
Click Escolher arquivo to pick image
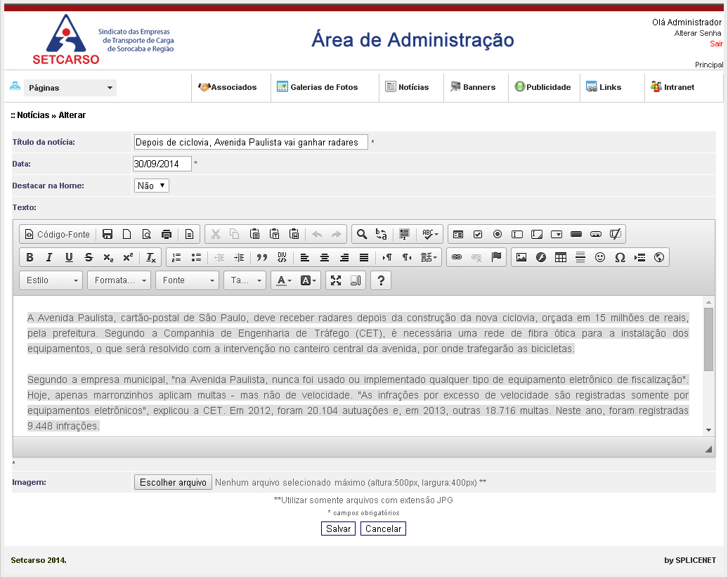click(173, 482)
